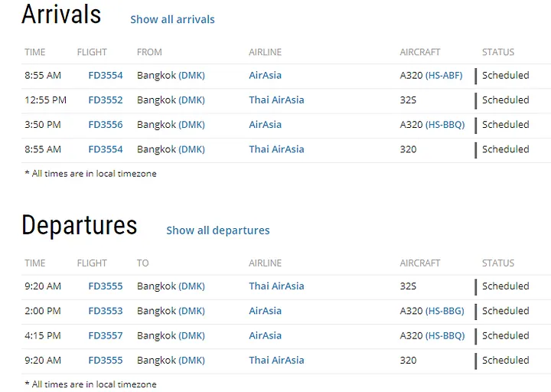The height and width of the screenshot is (392, 551).
Task: Click AirAsia airline for flight FD3556
Action: point(265,125)
